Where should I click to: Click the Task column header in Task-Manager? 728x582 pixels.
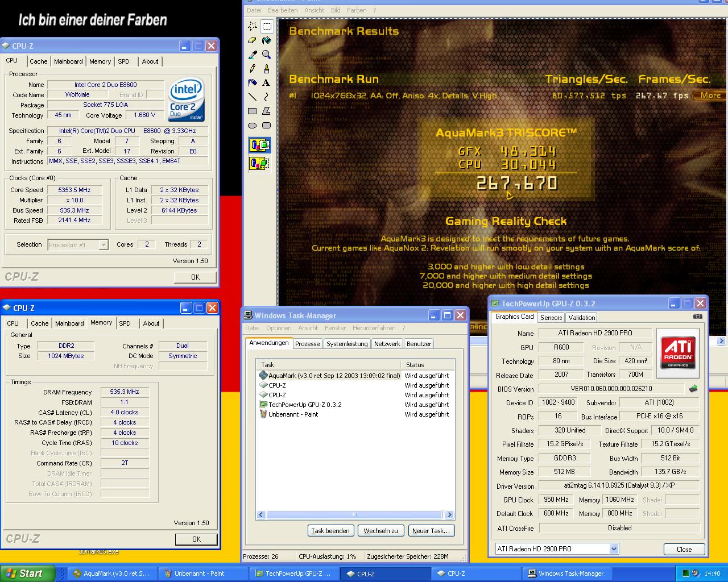coord(329,365)
